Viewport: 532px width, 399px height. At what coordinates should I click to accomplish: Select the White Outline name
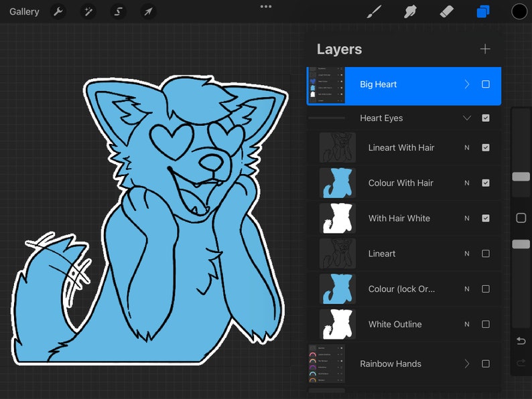pyautogui.click(x=395, y=324)
